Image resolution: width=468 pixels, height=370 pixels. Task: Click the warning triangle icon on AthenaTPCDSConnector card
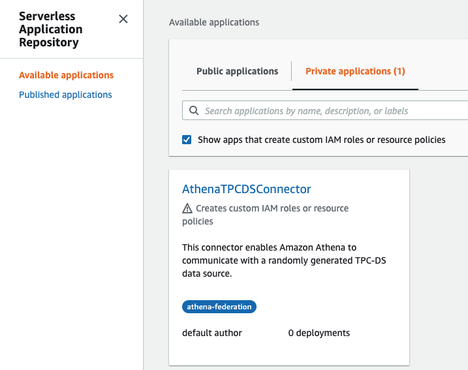[187, 208]
